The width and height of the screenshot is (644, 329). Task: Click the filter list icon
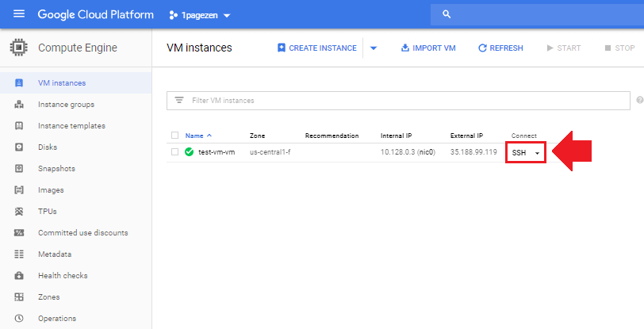[179, 100]
